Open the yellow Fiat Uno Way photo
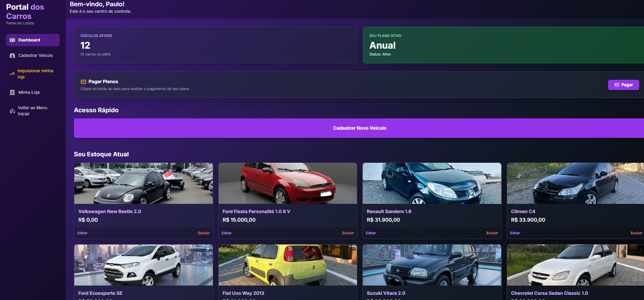Viewport: 644px width, 300px height. pos(287,265)
